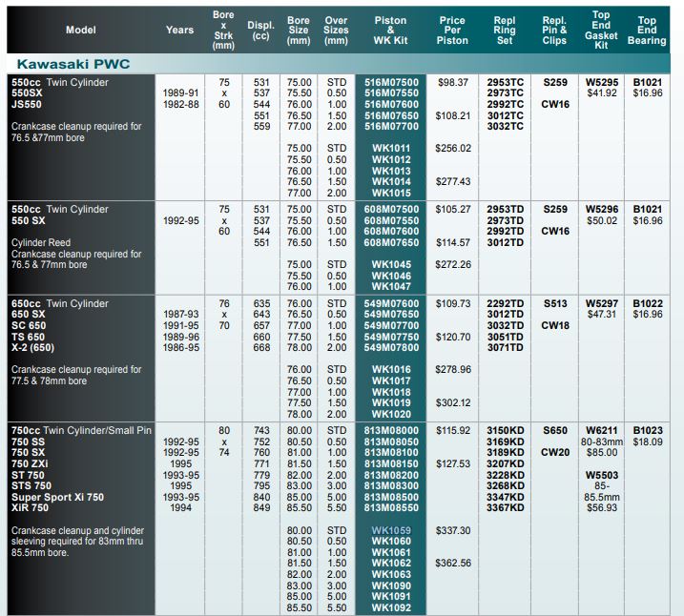Click the 550SX model name

point(27,92)
